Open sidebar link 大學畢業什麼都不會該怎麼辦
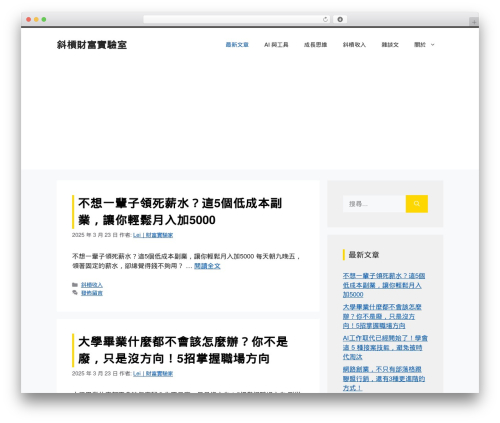Viewport: 500px width, 423px height. tap(382, 316)
